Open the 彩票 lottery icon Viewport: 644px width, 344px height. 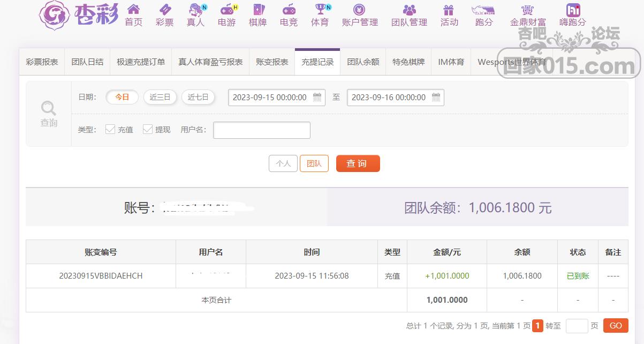pos(164,10)
